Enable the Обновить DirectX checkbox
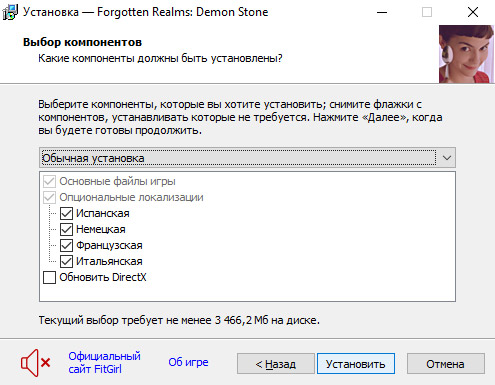The width and height of the screenshot is (495, 385). tap(49, 277)
